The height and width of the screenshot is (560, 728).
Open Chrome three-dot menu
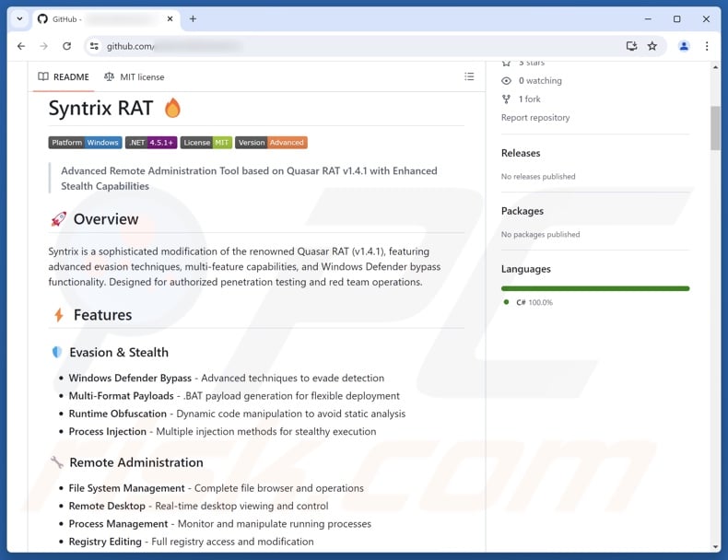point(707,46)
